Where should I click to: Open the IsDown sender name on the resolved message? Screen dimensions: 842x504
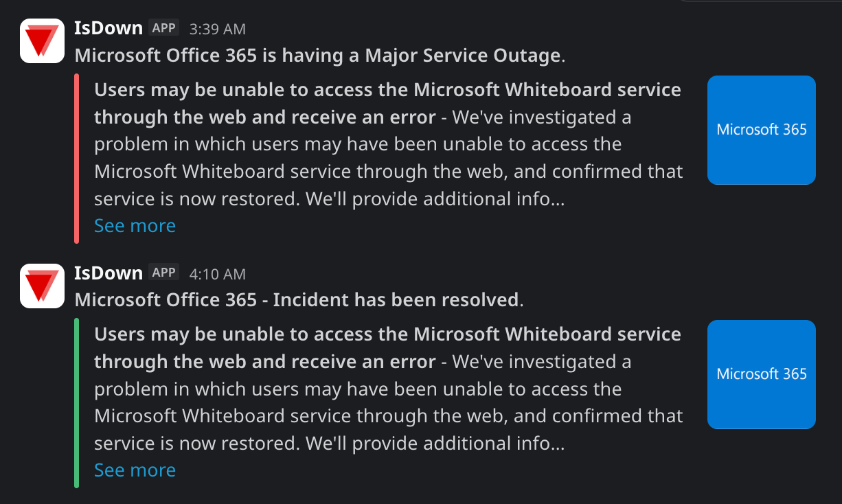[109, 273]
